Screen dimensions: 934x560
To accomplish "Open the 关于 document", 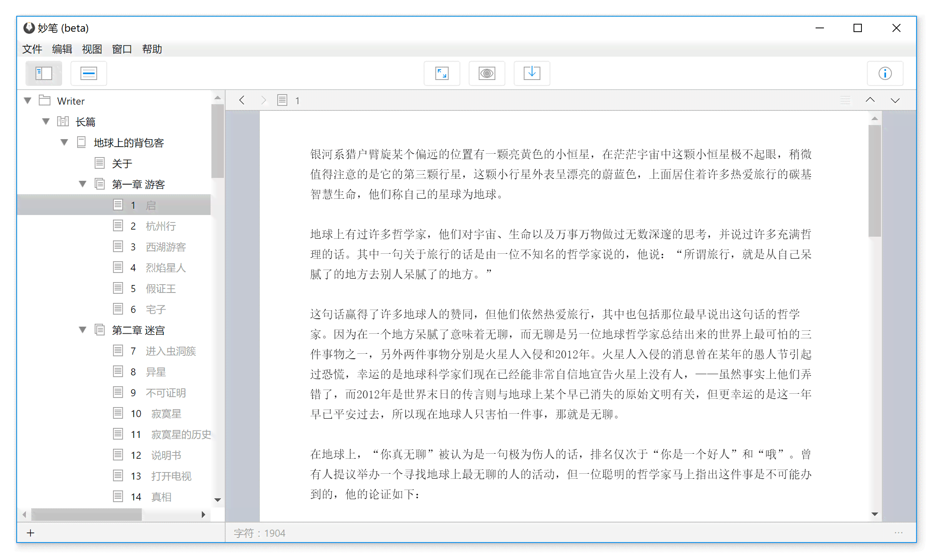I will coord(114,163).
